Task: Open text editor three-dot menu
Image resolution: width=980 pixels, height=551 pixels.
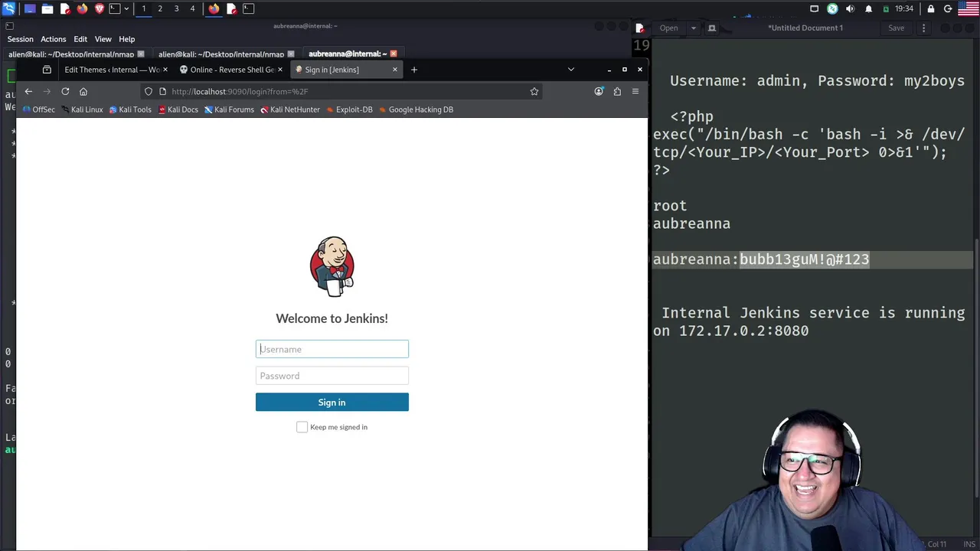Action: coord(923,28)
